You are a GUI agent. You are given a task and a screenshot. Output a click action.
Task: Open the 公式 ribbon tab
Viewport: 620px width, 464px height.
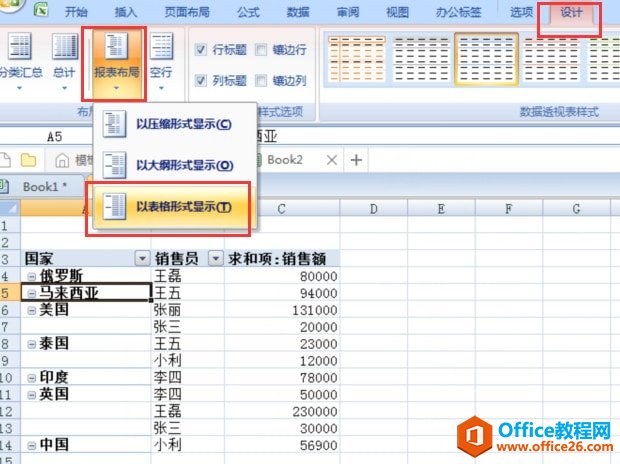[248, 12]
